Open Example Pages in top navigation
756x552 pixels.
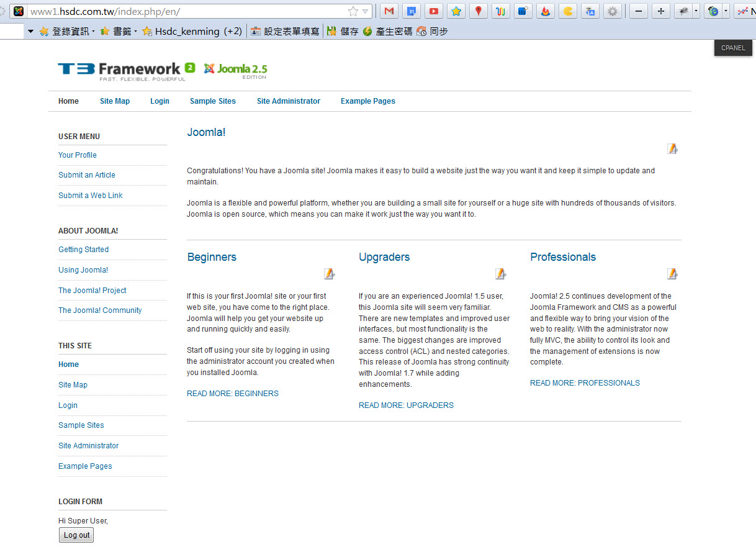368,101
